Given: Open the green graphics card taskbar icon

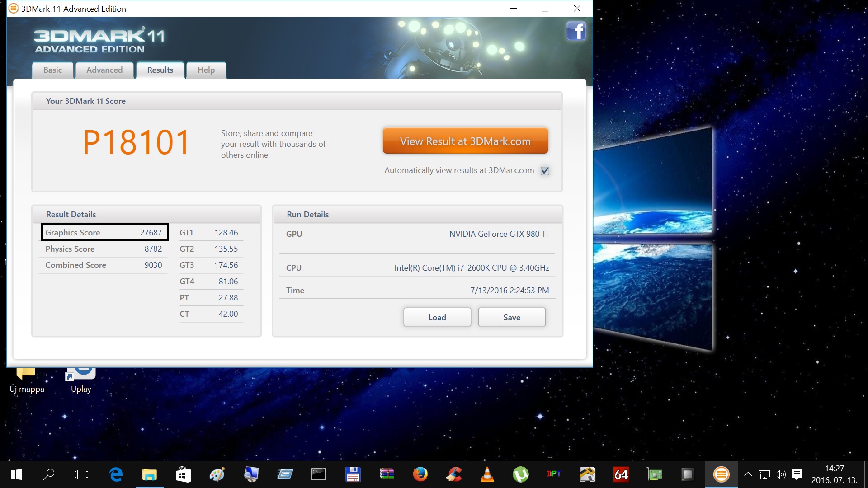Looking at the screenshot, I should click(x=655, y=474).
